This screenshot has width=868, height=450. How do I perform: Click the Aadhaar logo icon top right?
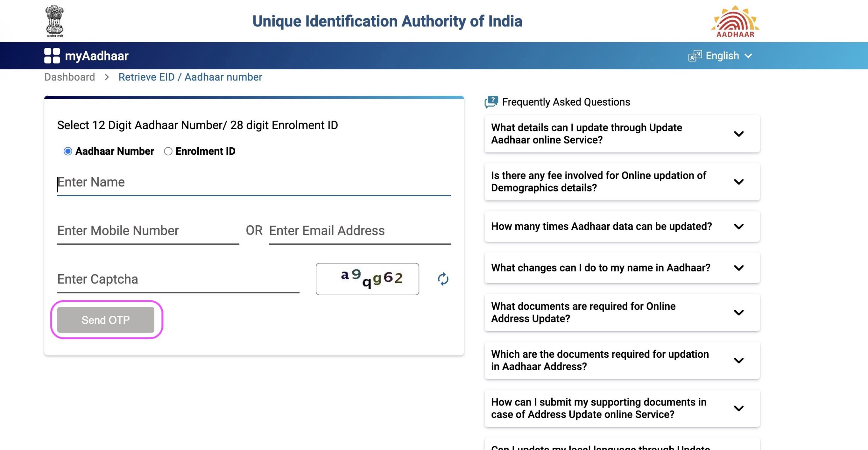pos(734,21)
